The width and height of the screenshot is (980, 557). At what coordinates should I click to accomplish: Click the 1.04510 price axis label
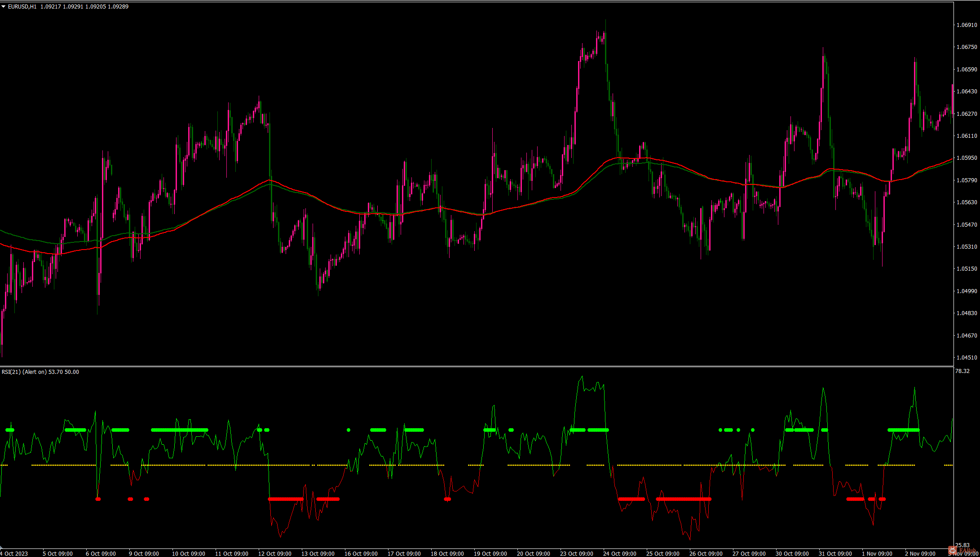967,358
